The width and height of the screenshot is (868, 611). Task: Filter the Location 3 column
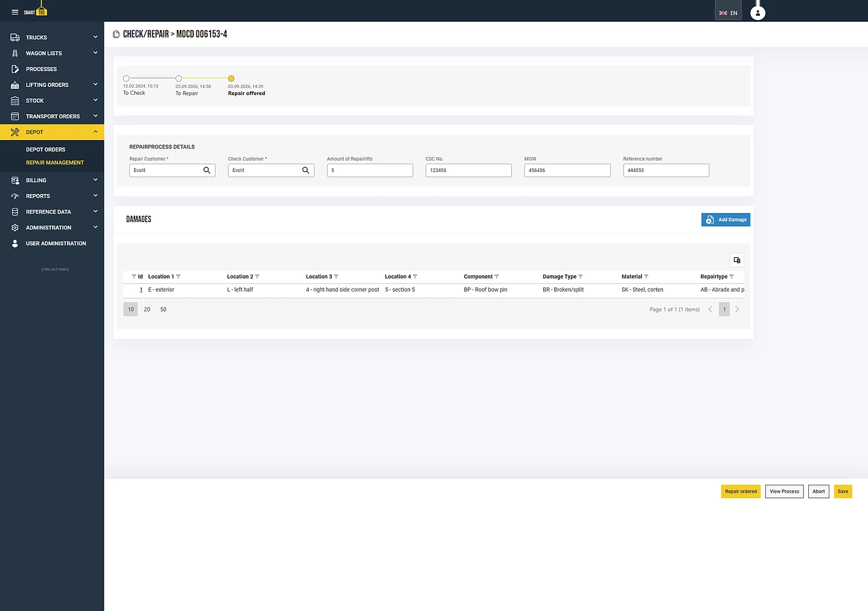[336, 277]
